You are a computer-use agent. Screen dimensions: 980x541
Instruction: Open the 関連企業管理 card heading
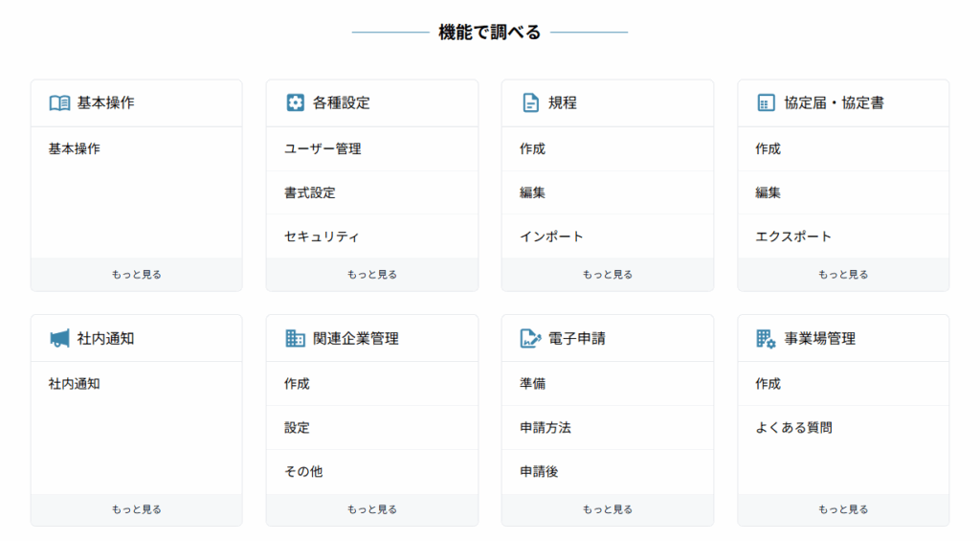click(356, 338)
